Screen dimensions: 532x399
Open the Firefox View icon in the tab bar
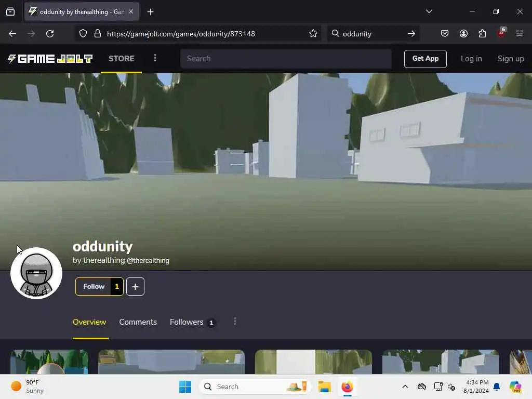pos(10,11)
